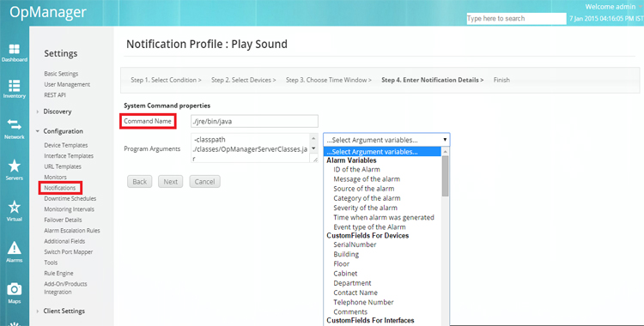644x326 pixels.
Task: Go to the Finish step
Action: coord(501,80)
